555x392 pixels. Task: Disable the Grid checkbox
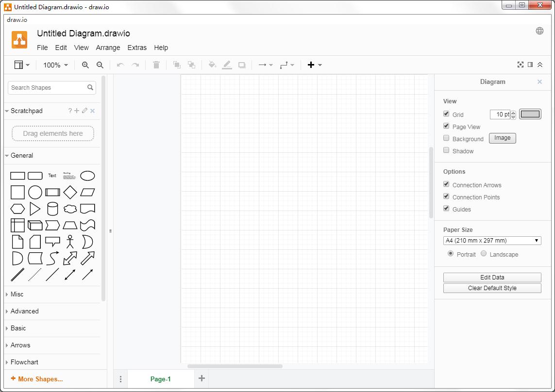446,114
